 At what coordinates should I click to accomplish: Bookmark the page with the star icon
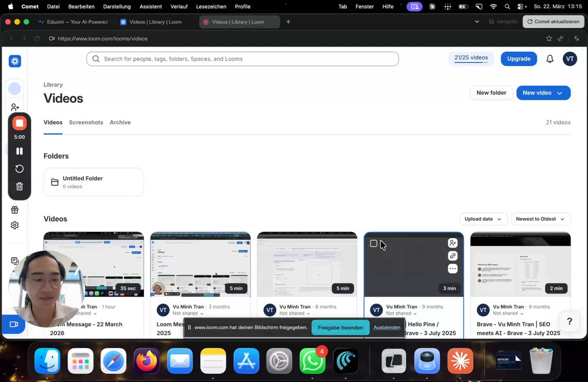(x=549, y=39)
